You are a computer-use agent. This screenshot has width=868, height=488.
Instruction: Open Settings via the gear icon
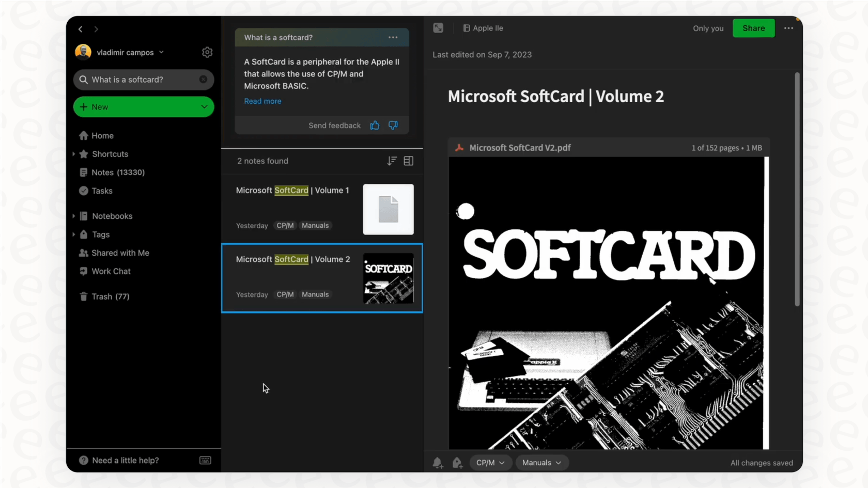pyautogui.click(x=207, y=52)
